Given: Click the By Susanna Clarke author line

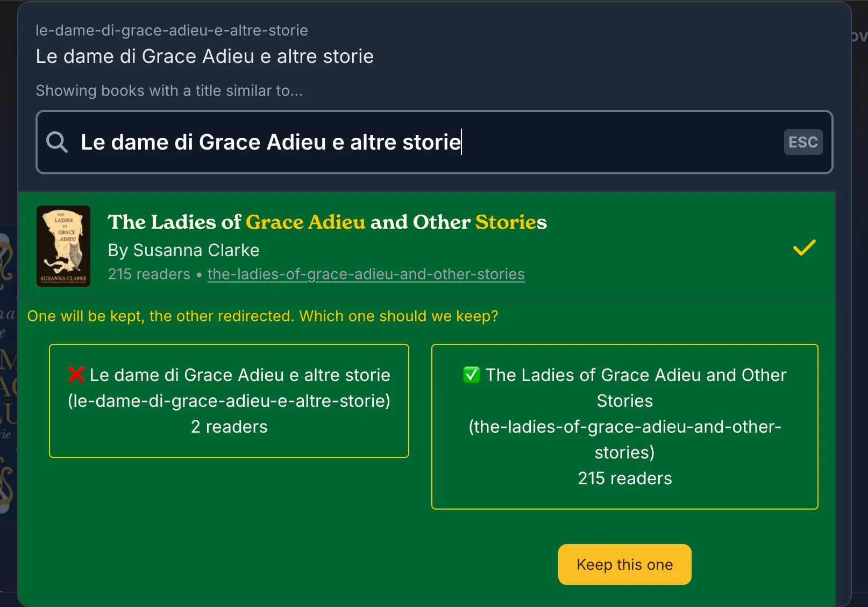Looking at the screenshot, I should tap(183, 250).
